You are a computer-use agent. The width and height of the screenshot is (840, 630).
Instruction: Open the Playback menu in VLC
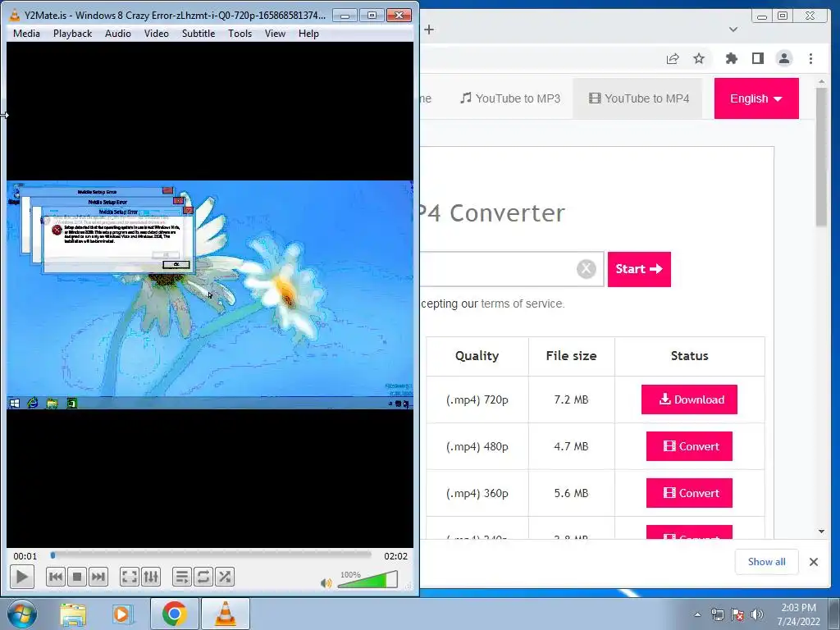[x=72, y=33]
